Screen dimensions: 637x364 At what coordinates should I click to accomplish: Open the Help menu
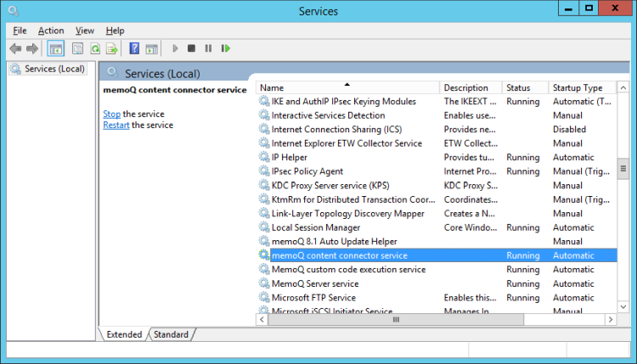tap(115, 31)
